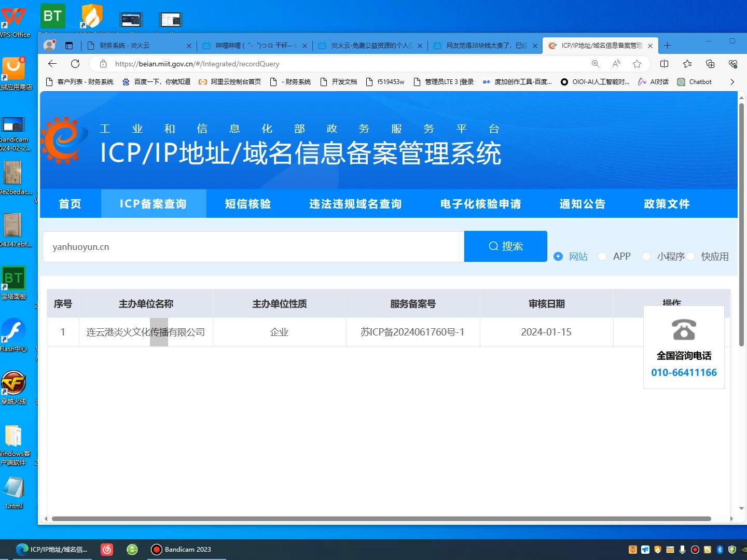Image resolution: width=747 pixels, height=560 pixels.
Task: Switch to the 哔哩哔哩 干杯 tab
Action: pos(254,46)
